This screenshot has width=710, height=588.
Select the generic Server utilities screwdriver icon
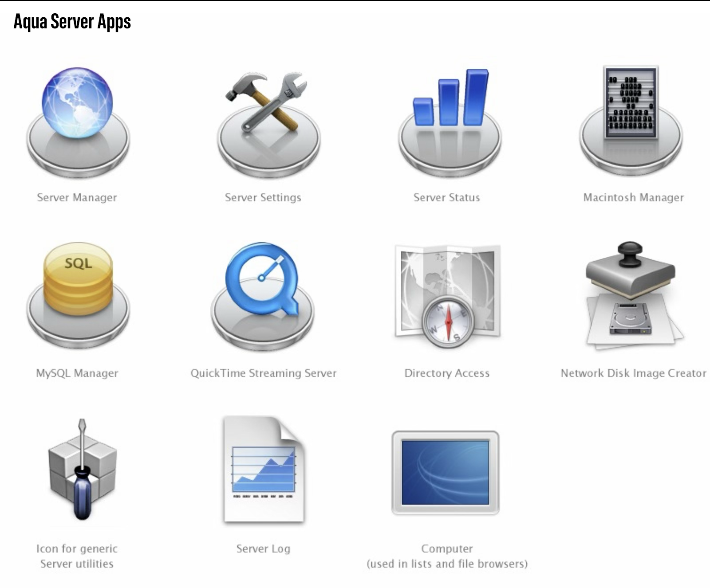point(82,470)
